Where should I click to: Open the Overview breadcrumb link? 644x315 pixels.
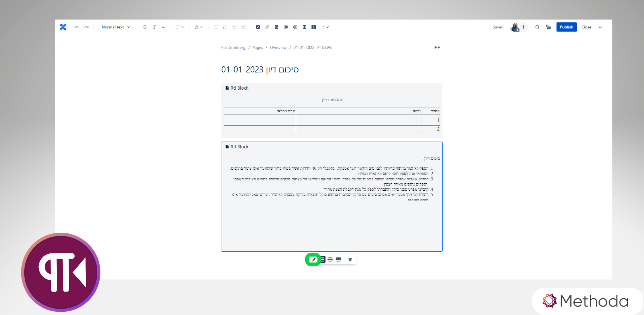278,48
